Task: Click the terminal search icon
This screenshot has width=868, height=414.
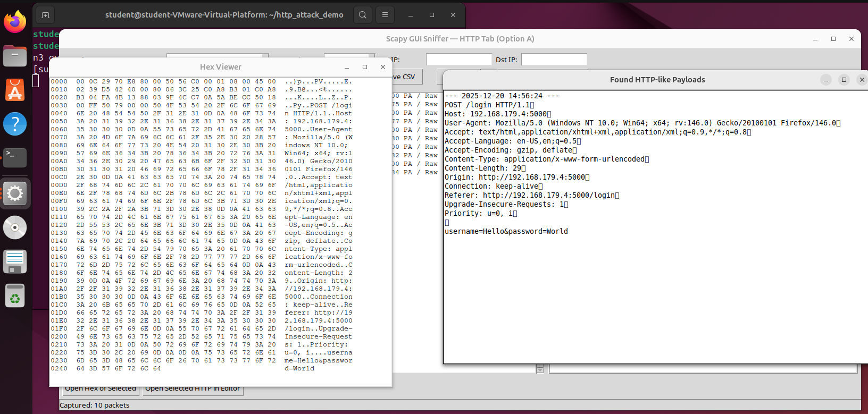Action: (x=362, y=15)
